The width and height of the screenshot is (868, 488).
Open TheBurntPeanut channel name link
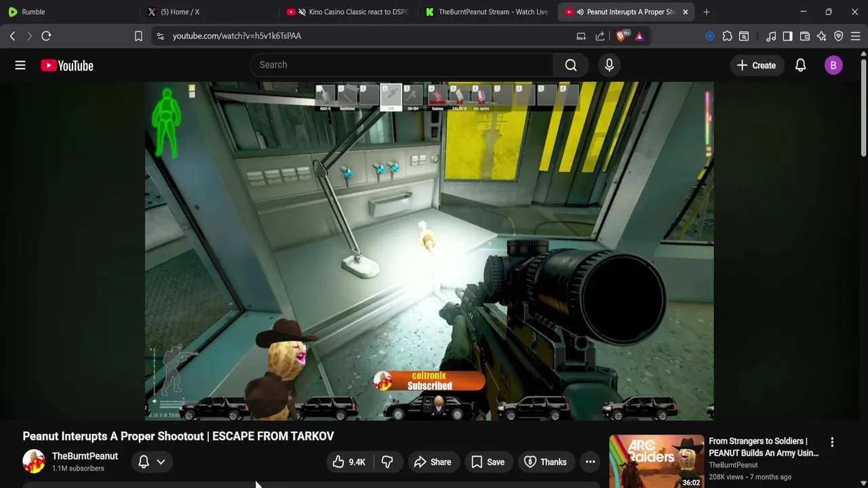[x=85, y=456]
